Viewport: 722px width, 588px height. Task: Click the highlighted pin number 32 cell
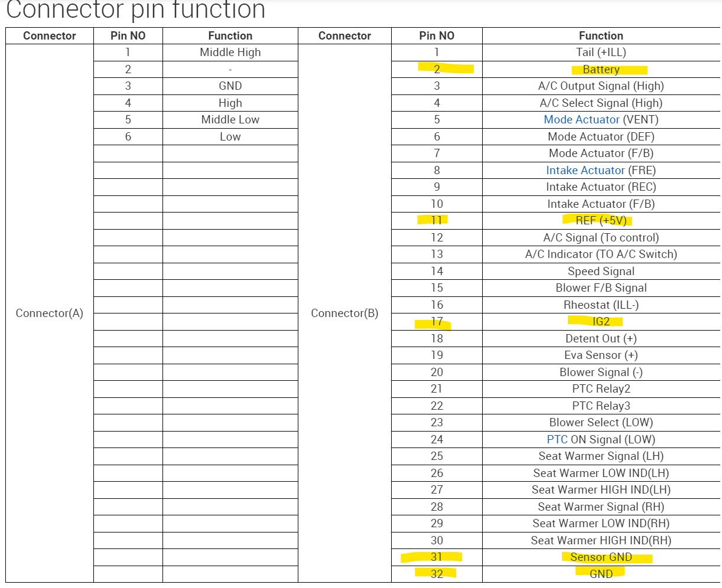437,574
